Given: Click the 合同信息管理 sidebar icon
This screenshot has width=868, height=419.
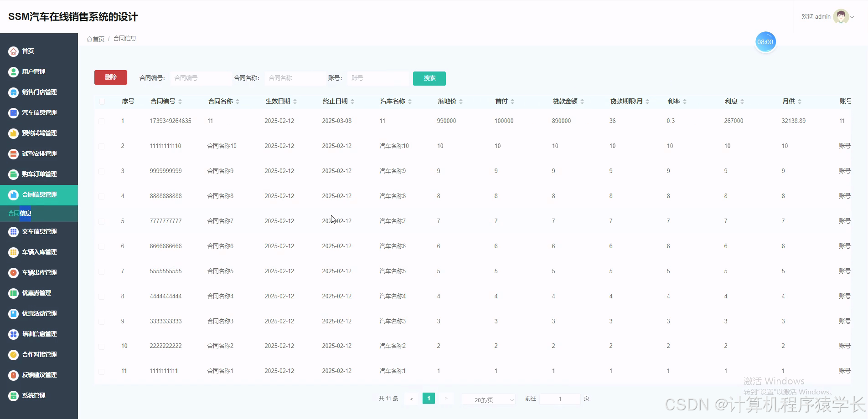Looking at the screenshot, I should pos(14,195).
